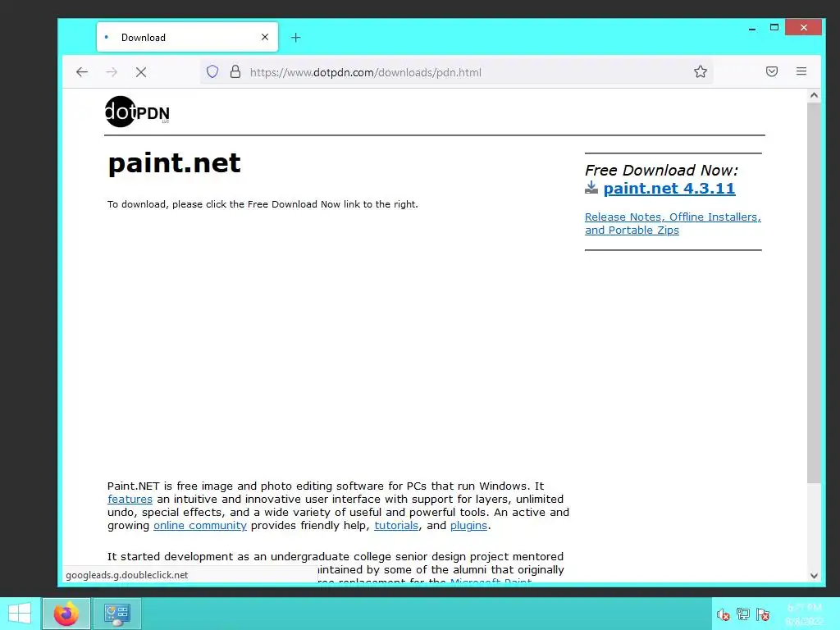Open a new tab with plus button
This screenshot has height=630, width=840.
coord(295,38)
